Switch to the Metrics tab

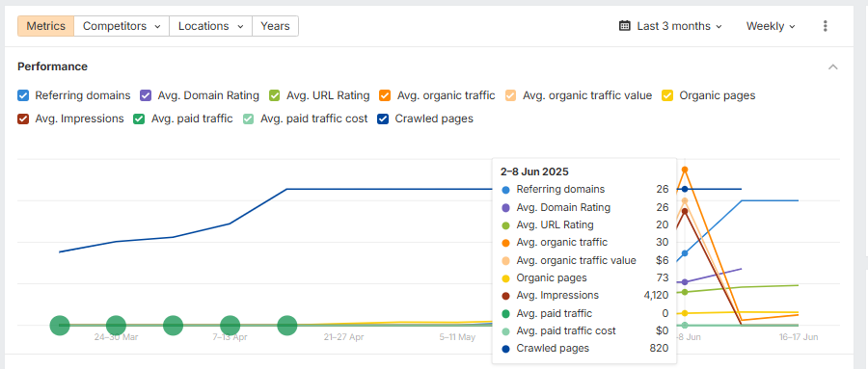coord(46,26)
